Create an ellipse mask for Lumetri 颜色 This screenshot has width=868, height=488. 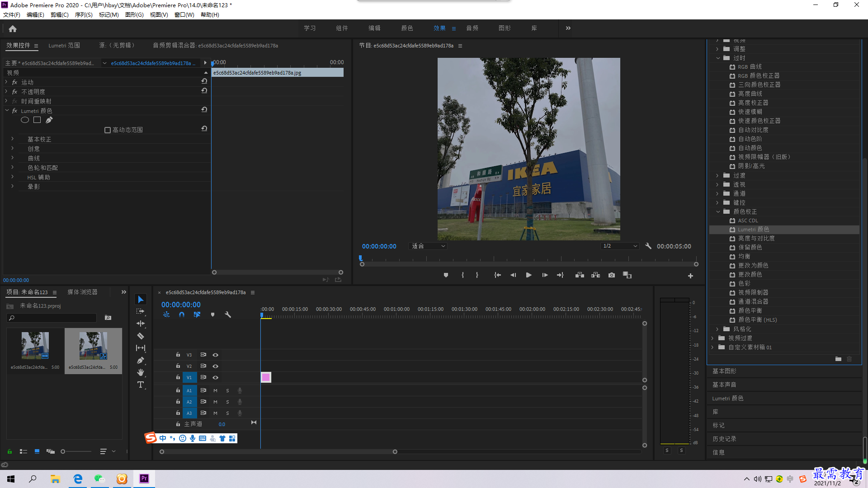point(25,120)
